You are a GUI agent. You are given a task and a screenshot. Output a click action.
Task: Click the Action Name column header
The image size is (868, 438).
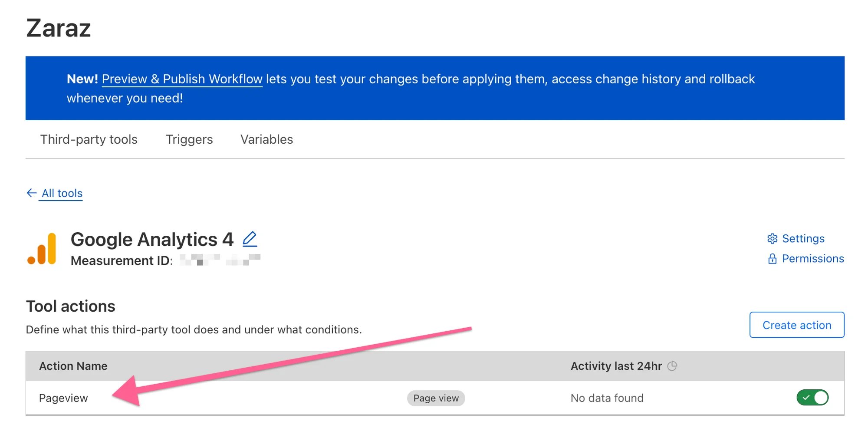pos(73,366)
